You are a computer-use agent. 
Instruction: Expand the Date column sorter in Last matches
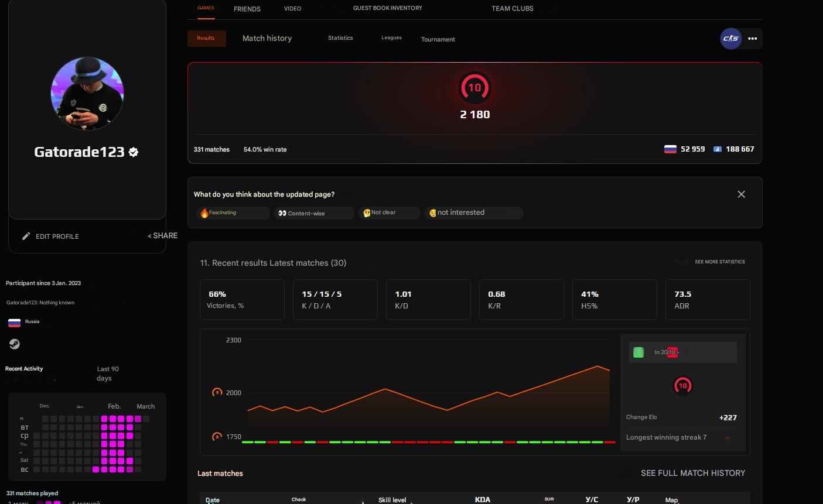click(x=212, y=499)
